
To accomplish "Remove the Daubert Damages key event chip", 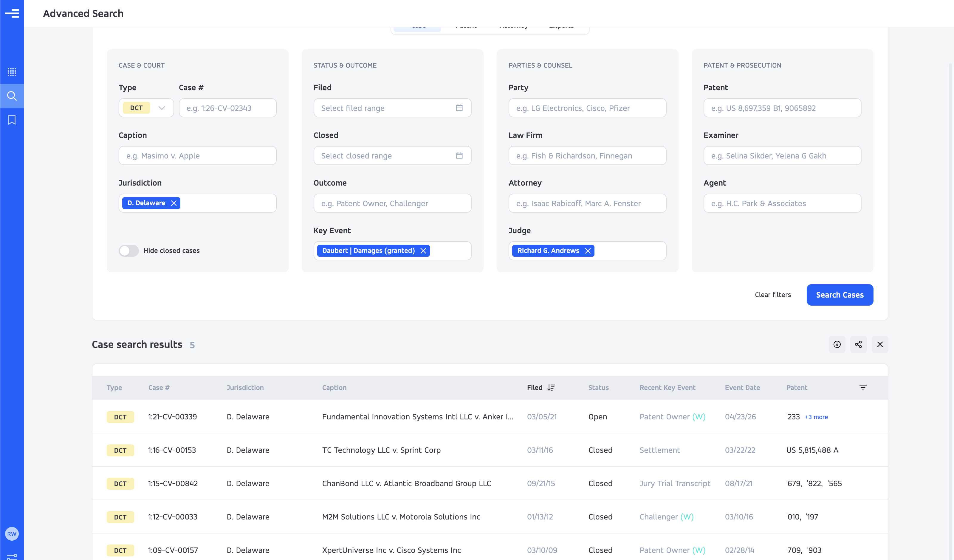I will tap(423, 251).
